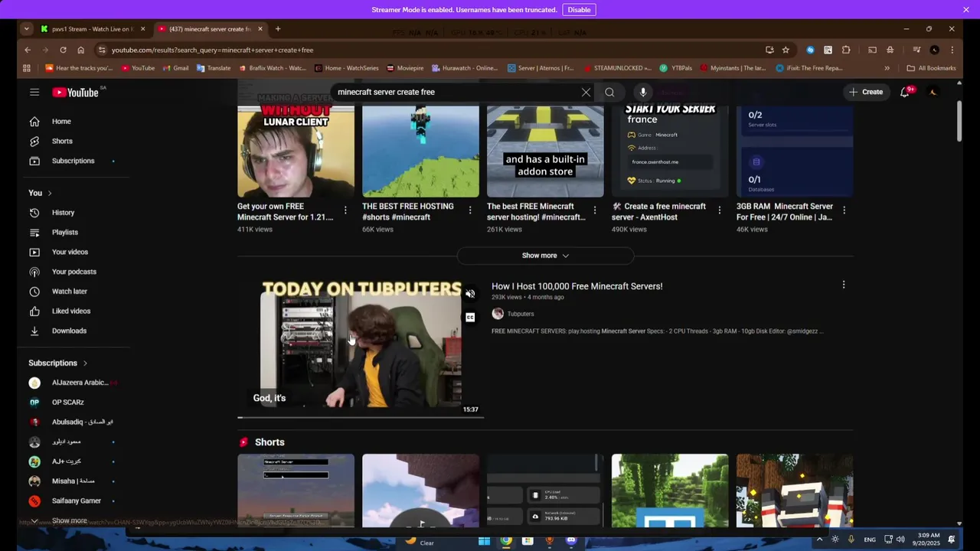Go back in browser history
The height and width of the screenshot is (551, 980).
[x=28, y=50]
